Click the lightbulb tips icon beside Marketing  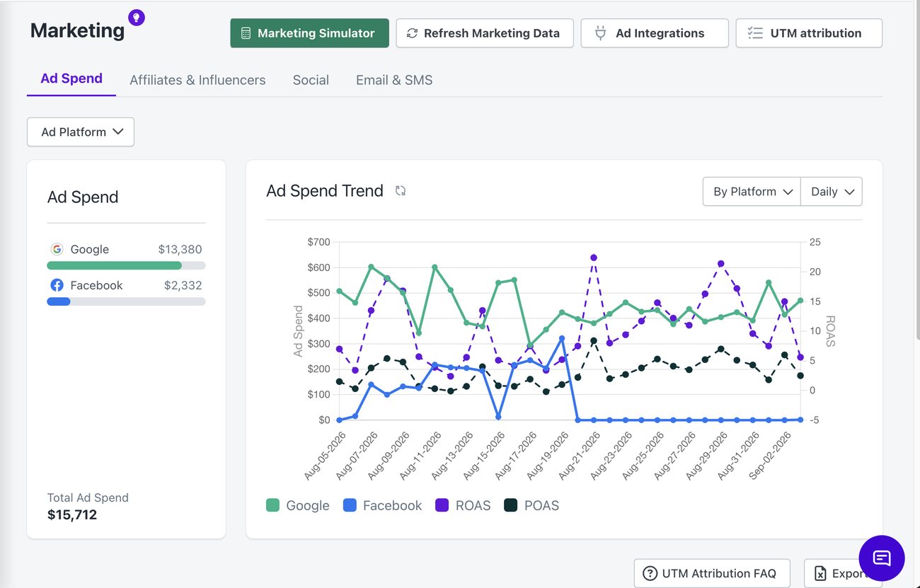pyautogui.click(x=137, y=18)
